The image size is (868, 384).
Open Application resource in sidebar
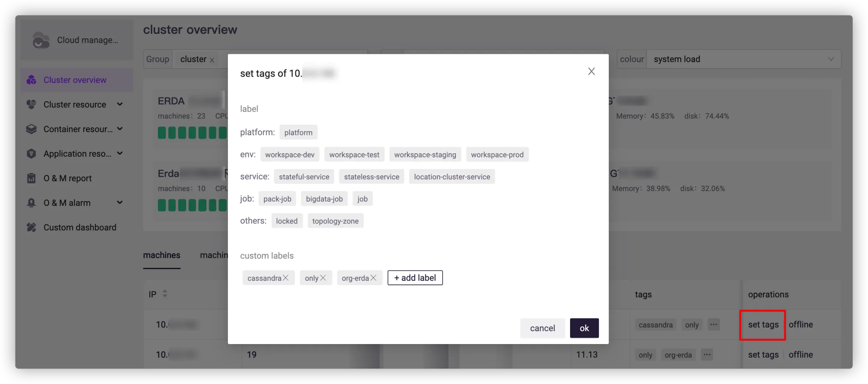pos(77,154)
